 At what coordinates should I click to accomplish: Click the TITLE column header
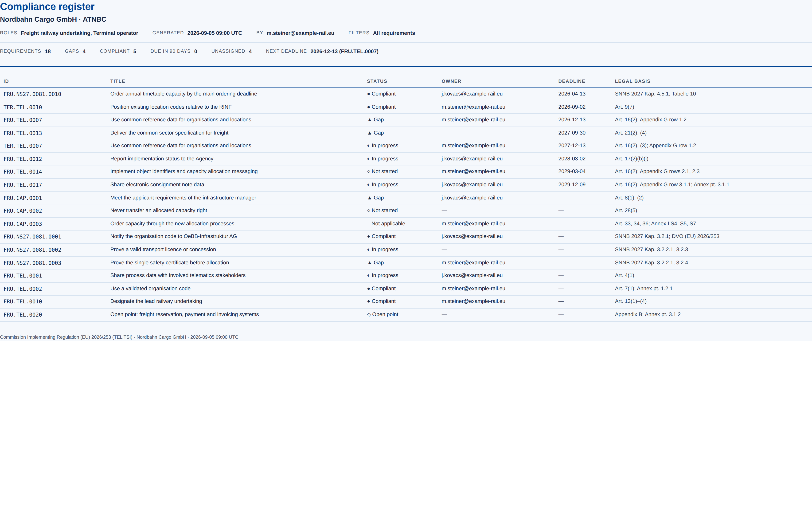click(x=118, y=81)
